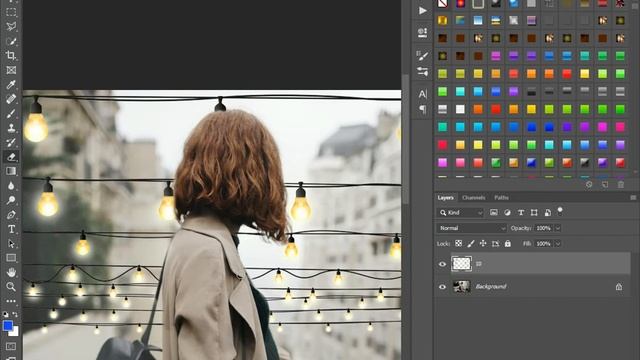Open the Normal blend mode dropdown
Screen dimensions: 640x360
471,228
